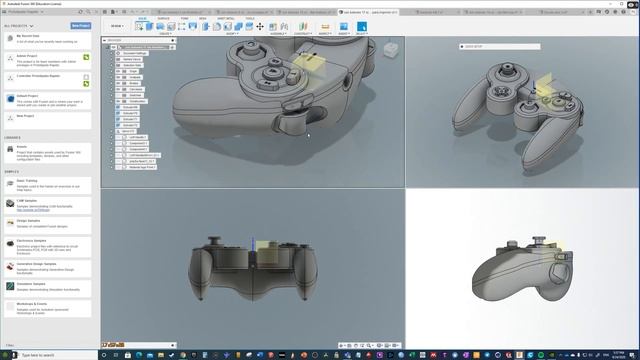This screenshot has height=360, width=640.
Task: Switch to the MESH tab
Action: tap(202, 18)
